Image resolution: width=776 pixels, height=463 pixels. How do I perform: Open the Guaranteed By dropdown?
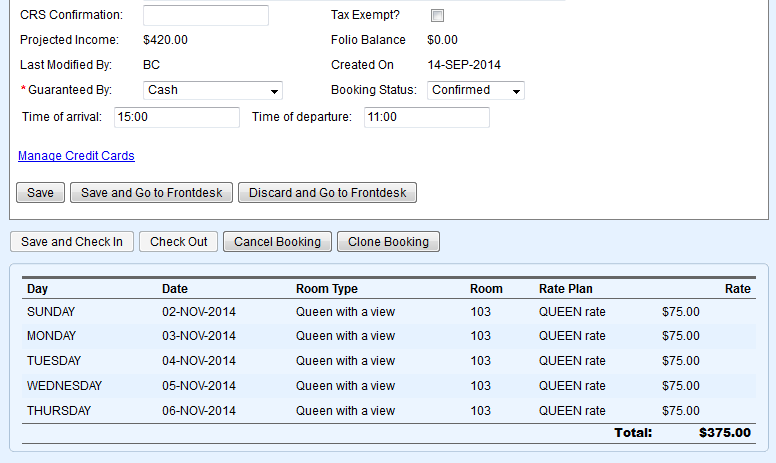click(x=213, y=91)
